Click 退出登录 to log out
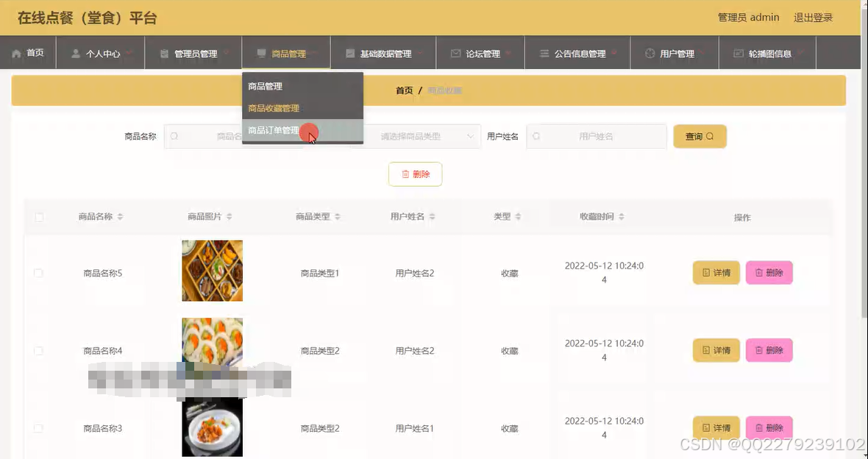 tap(812, 17)
